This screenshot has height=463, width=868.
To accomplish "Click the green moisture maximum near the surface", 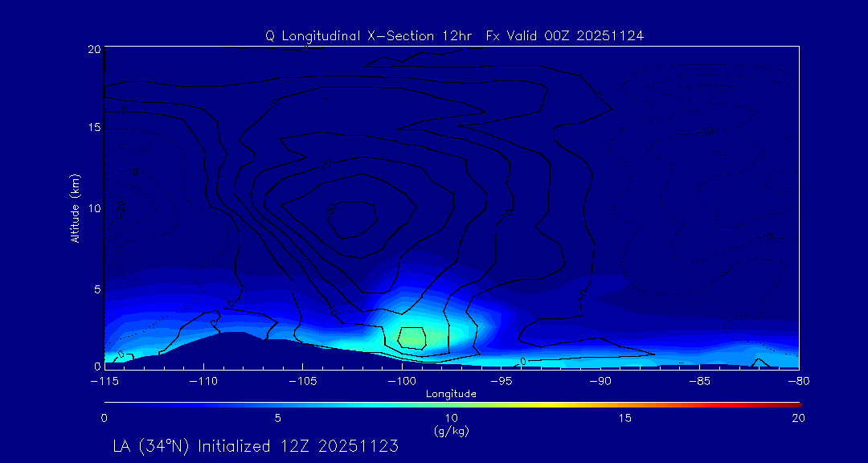I will pyautogui.click(x=411, y=338).
